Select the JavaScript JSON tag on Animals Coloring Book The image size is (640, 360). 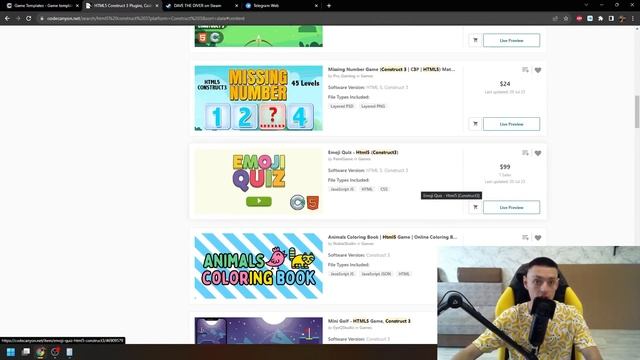(x=376, y=274)
